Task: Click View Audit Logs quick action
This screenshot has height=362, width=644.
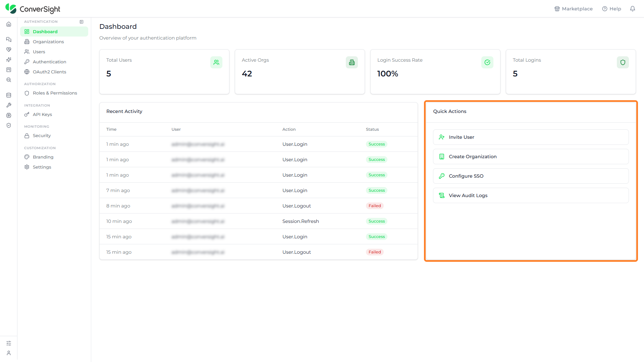Action: coord(531,195)
